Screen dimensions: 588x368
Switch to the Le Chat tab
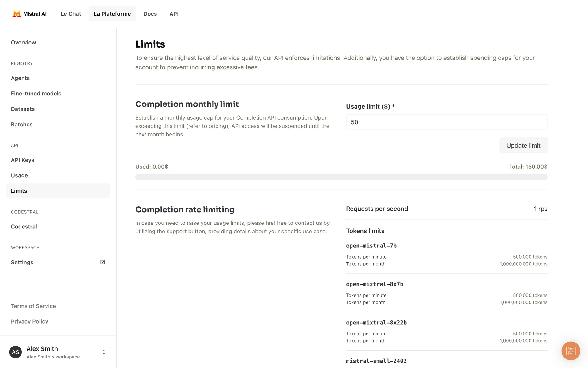71,14
